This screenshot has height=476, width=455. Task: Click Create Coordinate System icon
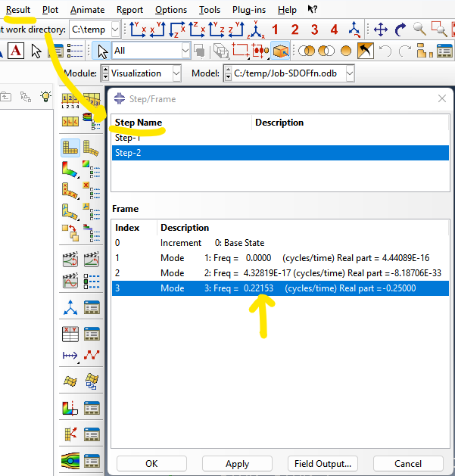pos(70,308)
